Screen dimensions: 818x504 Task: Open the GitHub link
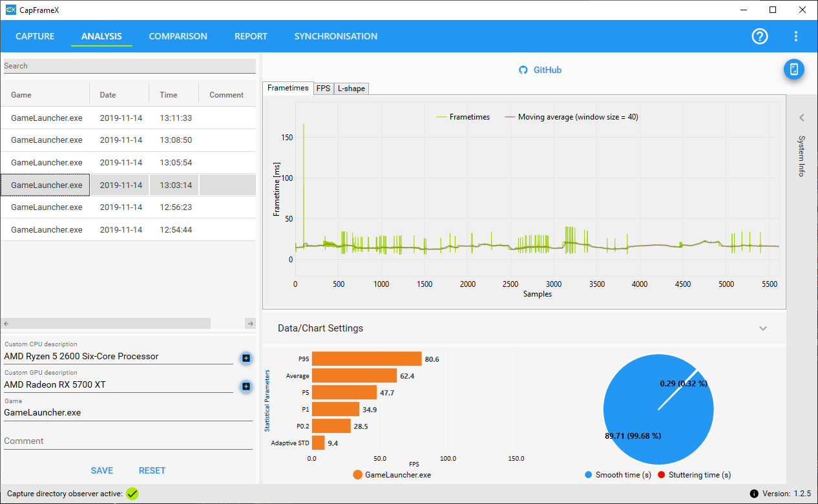[547, 70]
